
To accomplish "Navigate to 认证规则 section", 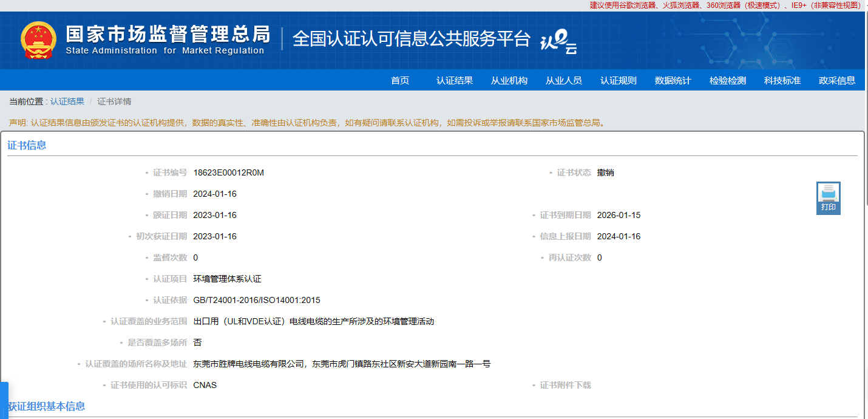I will coord(619,80).
